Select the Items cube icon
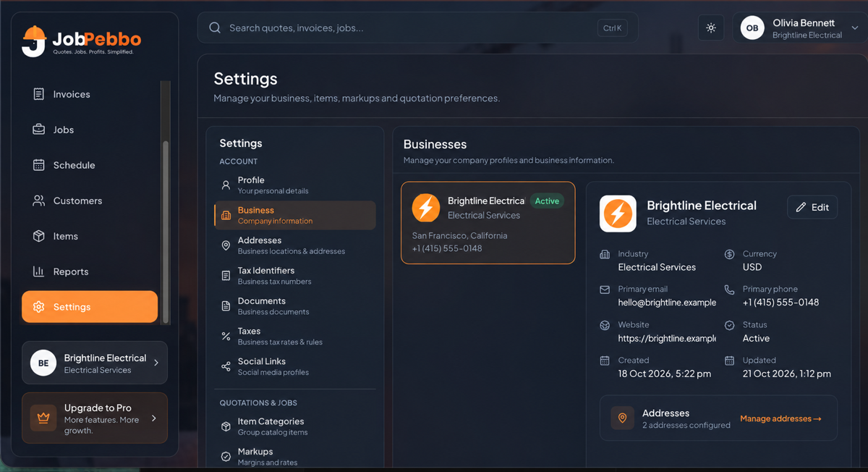Screen dimensions: 868x472 [39, 236]
